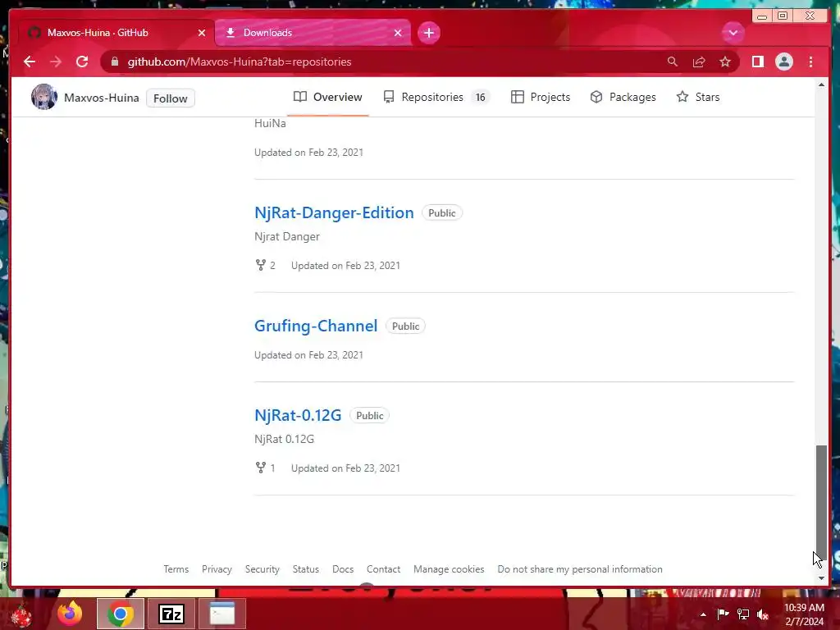Click the search magnifier in address bar
The image size is (840, 630).
coord(673,62)
